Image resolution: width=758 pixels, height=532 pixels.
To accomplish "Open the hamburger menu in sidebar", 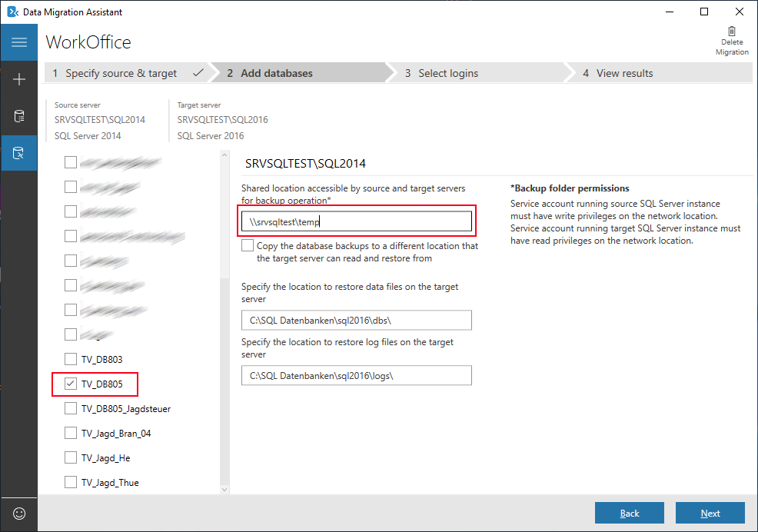I will click(19, 42).
